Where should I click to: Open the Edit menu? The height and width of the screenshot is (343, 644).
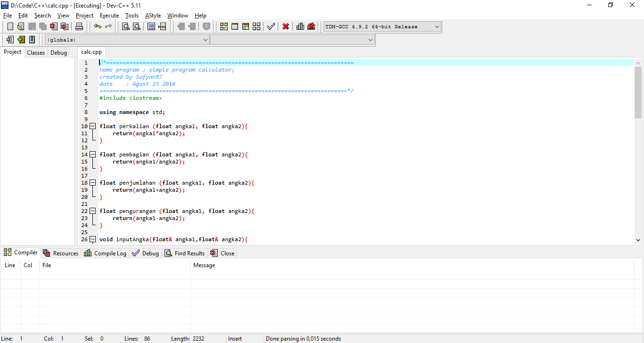point(23,16)
